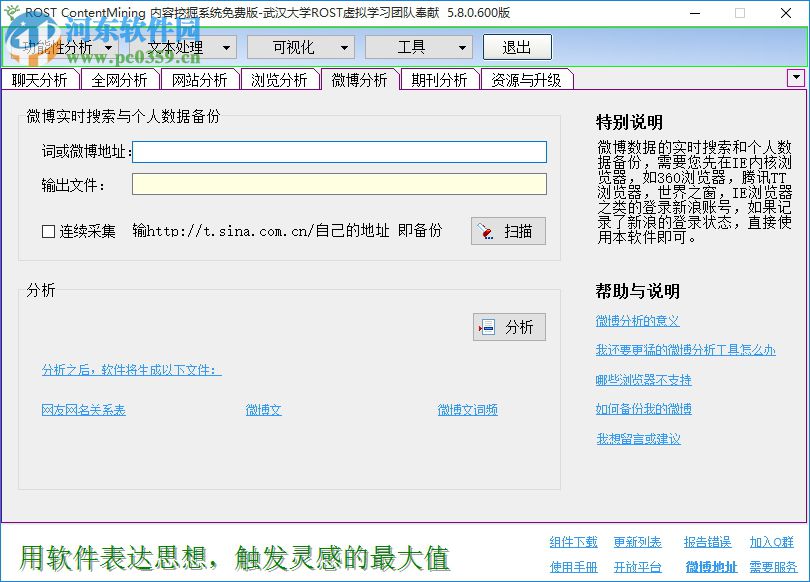
Task: Switch to the 全网分析 tab
Action: tap(119, 78)
